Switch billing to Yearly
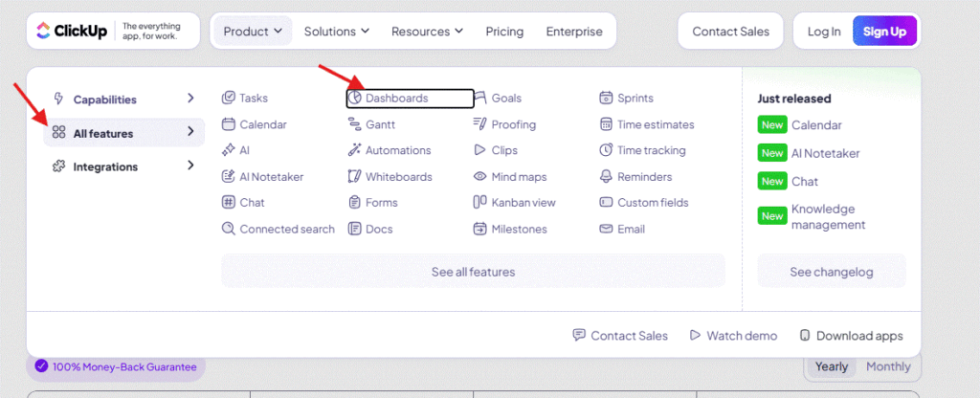980x398 pixels. 832,366
